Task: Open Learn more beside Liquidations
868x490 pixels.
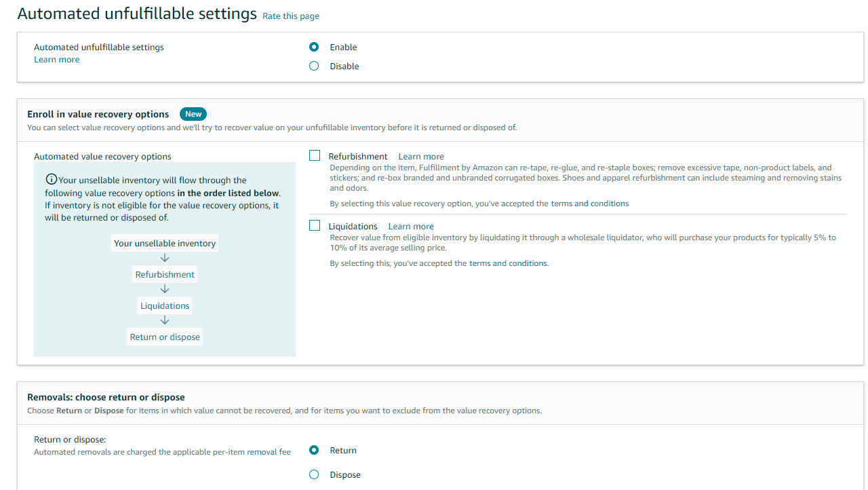Action: (410, 226)
